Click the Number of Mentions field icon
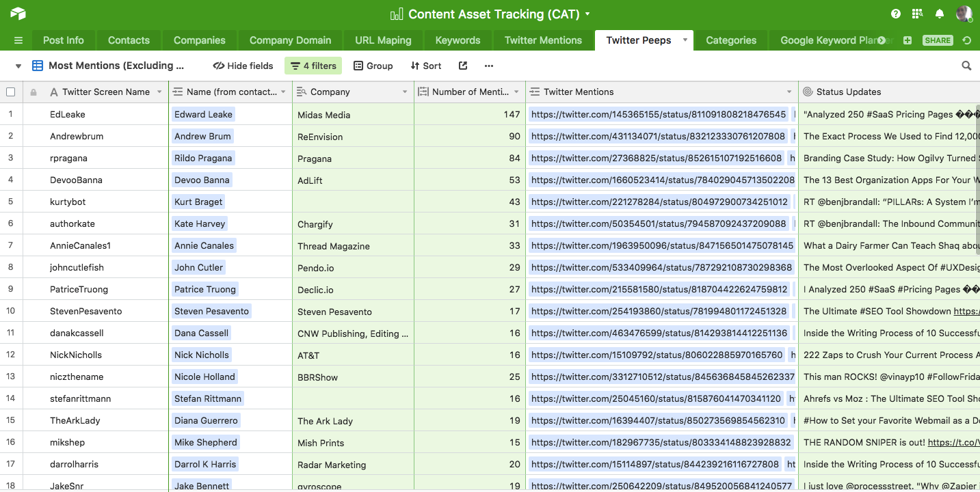Screen dimensions: 980x492 (x=423, y=92)
